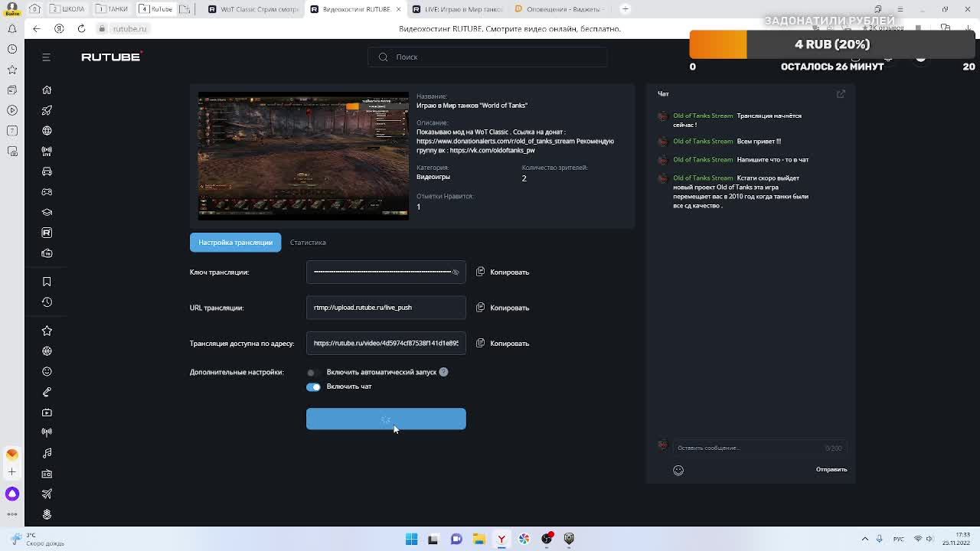Open the radio category in sidebar
This screenshot has height=551, width=980.
pos(47,474)
